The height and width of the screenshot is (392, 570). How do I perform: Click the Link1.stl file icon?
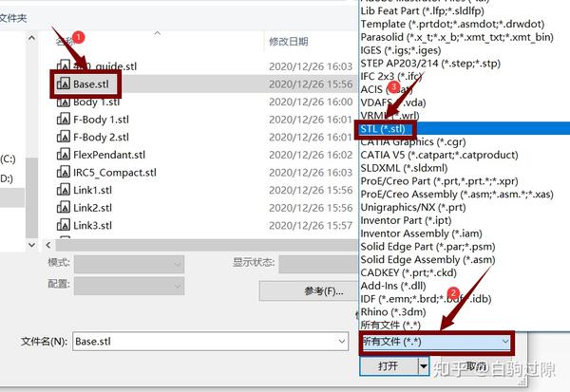[64, 191]
